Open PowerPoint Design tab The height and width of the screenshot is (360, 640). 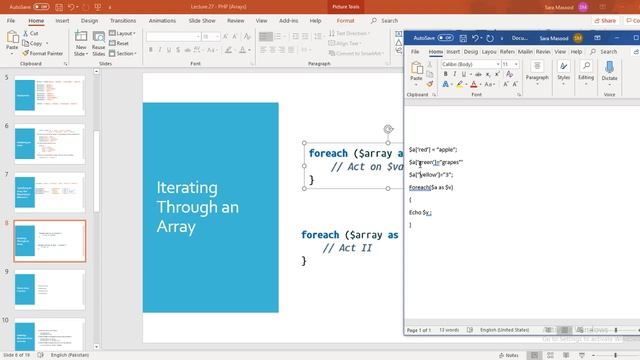(89, 20)
